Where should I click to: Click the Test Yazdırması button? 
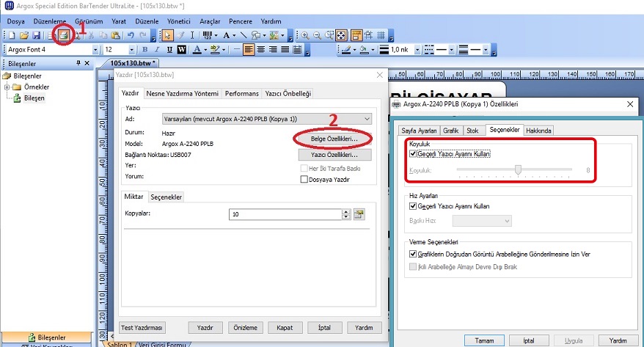pyautogui.click(x=143, y=327)
